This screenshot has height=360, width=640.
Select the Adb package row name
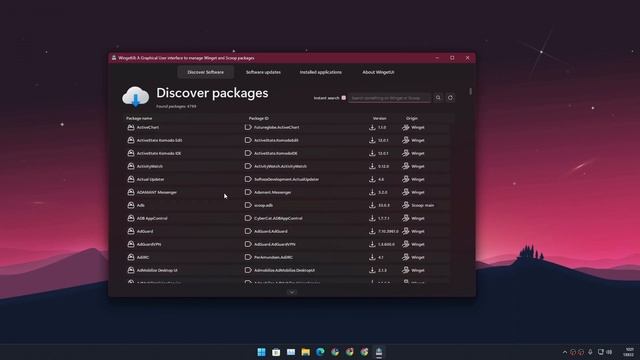tap(140, 205)
